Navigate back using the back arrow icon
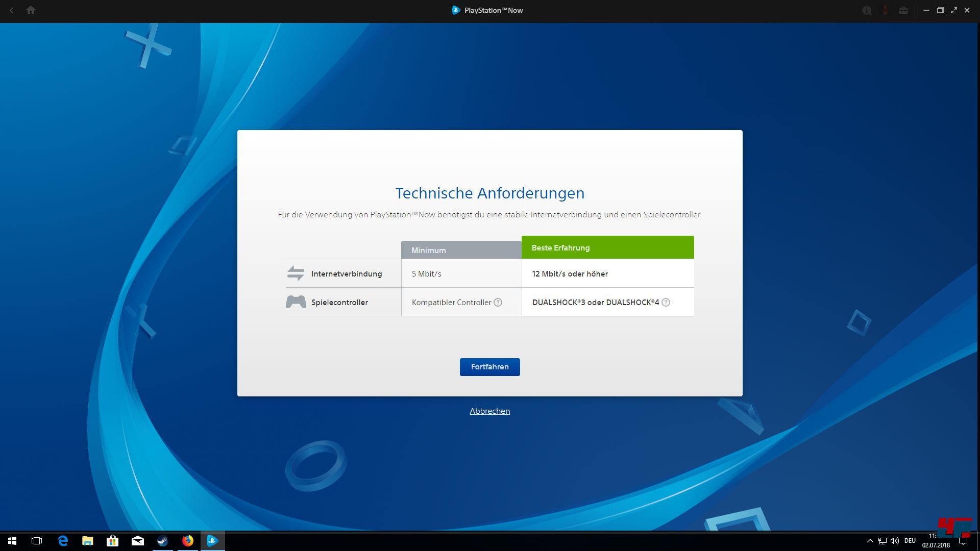This screenshot has height=551, width=980. click(x=11, y=10)
